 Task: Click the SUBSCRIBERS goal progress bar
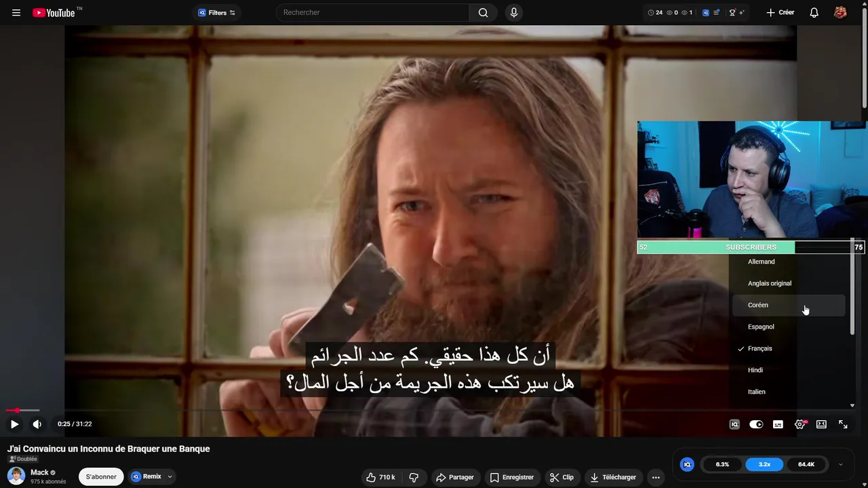751,247
